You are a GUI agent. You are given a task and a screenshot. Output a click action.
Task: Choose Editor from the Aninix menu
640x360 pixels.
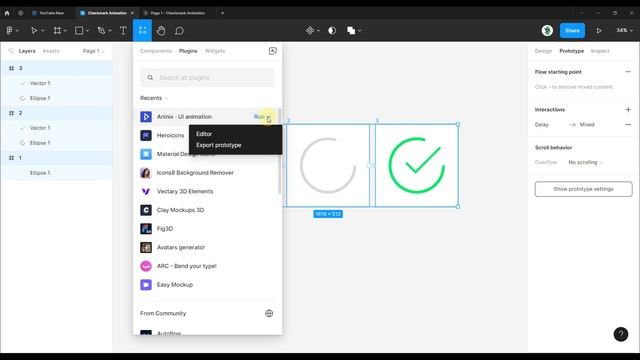point(204,134)
